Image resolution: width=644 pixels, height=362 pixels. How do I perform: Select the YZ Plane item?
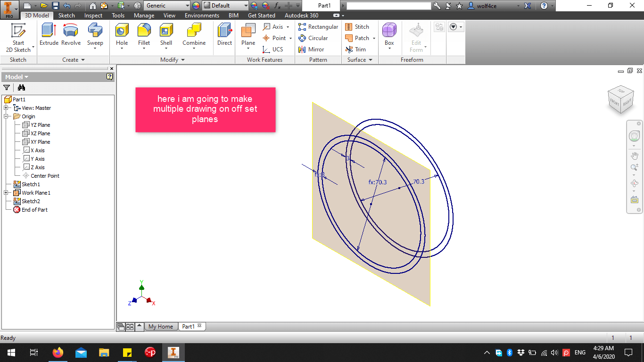click(x=36, y=125)
